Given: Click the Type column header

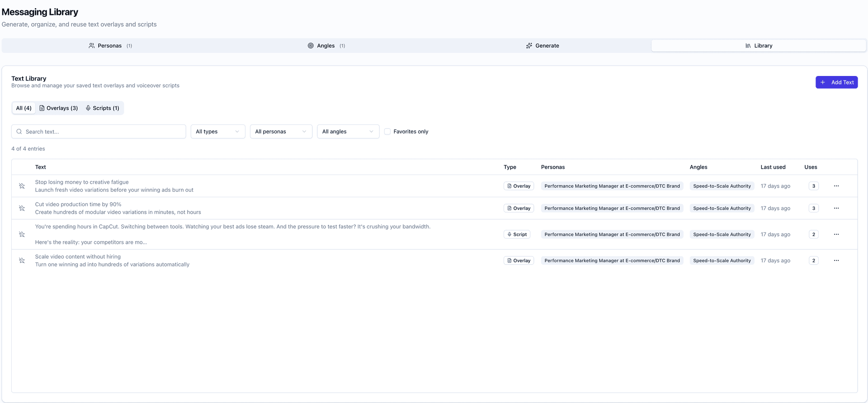Looking at the screenshot, I should pyautogui.click(x=510, y=167).
